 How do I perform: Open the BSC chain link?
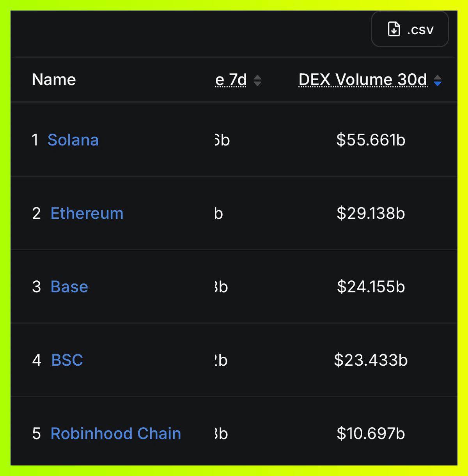coord(67,360)
